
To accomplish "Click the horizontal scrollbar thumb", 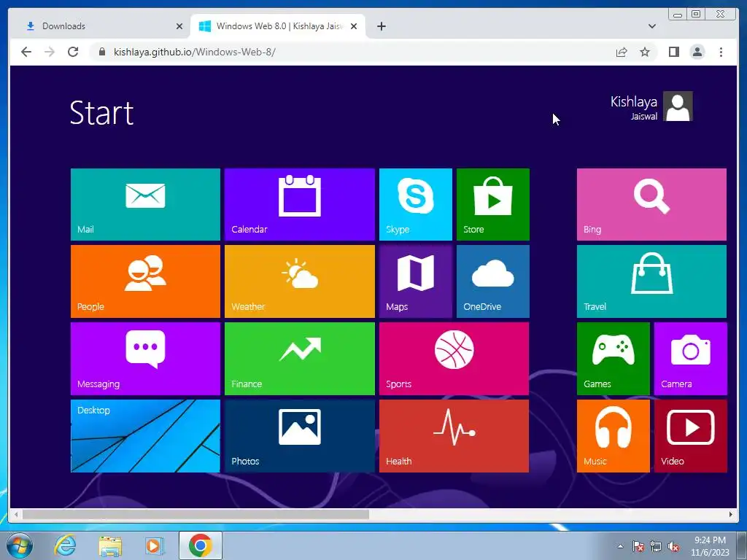I will pos(196,514).
